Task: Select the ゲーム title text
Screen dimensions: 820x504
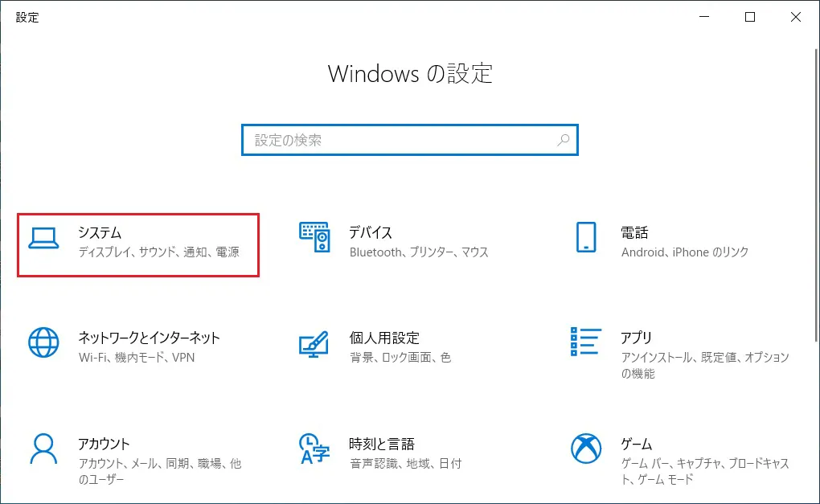Action: pyautogui.click(x=636, y=444)
